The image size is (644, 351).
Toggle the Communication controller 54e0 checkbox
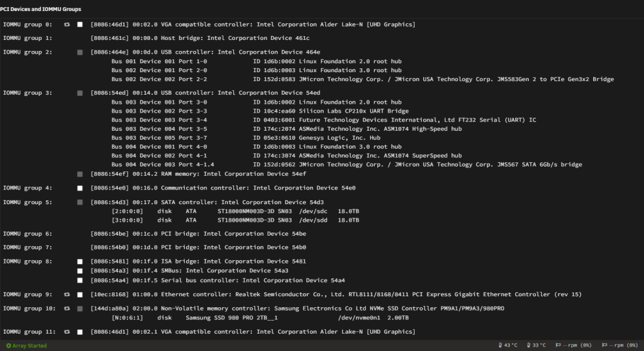(x=80, y=188)
